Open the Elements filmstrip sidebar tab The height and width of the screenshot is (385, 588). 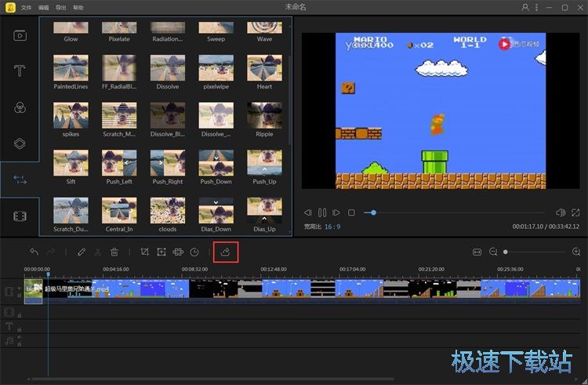coord(20,216)
